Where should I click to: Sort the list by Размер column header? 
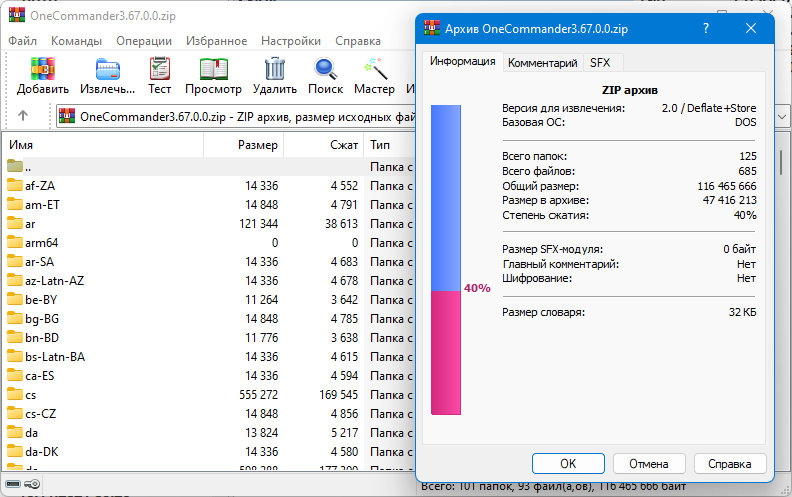point(243,145)
